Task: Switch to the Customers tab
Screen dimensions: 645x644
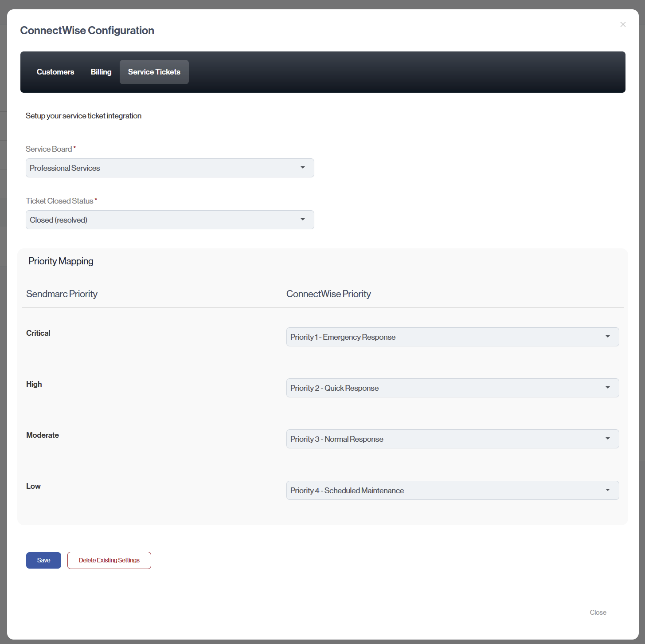Action: [x=55, y=72]
